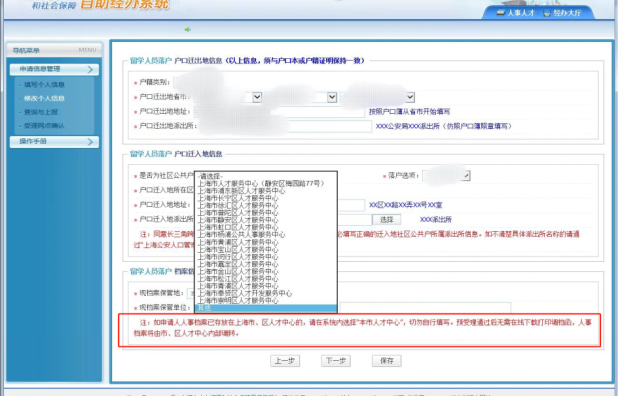This screenshot has height=396, width=618.
Task: Select 上海市杨浦公共人事服务中心 option
Action: [266, 234]
